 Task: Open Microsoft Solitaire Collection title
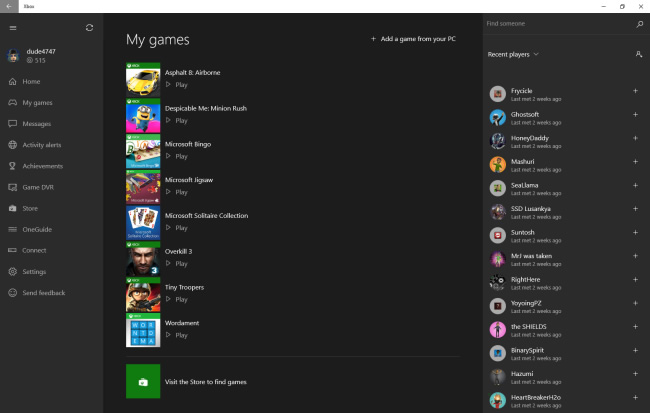206,216
